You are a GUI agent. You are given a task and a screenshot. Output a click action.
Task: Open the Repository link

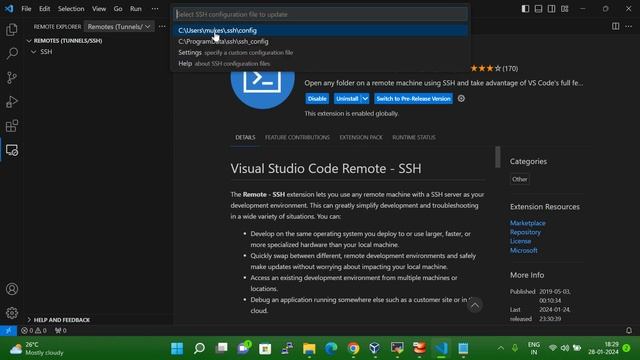point(525,232)
